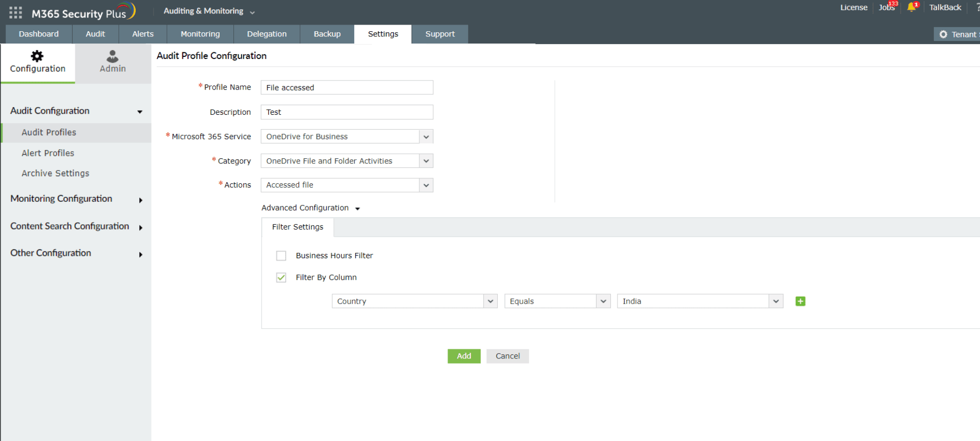Open the notifications bell icon
The height and width of the screenshot is (441, 980).
point(911,7)
